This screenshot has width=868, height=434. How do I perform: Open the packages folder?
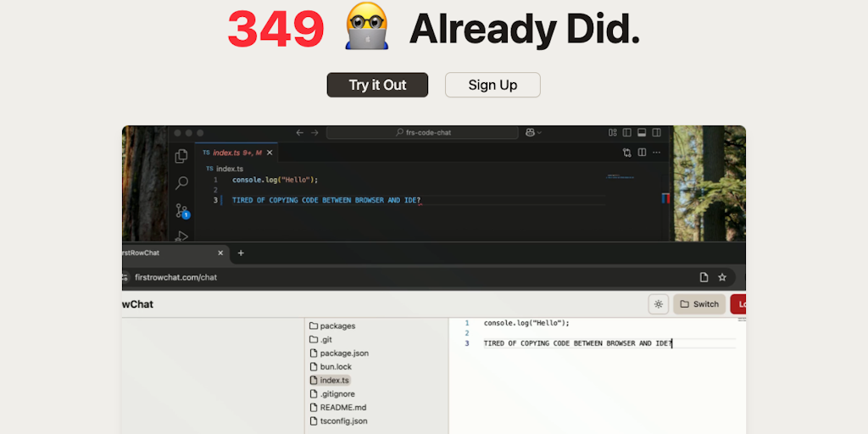[332, 326]
